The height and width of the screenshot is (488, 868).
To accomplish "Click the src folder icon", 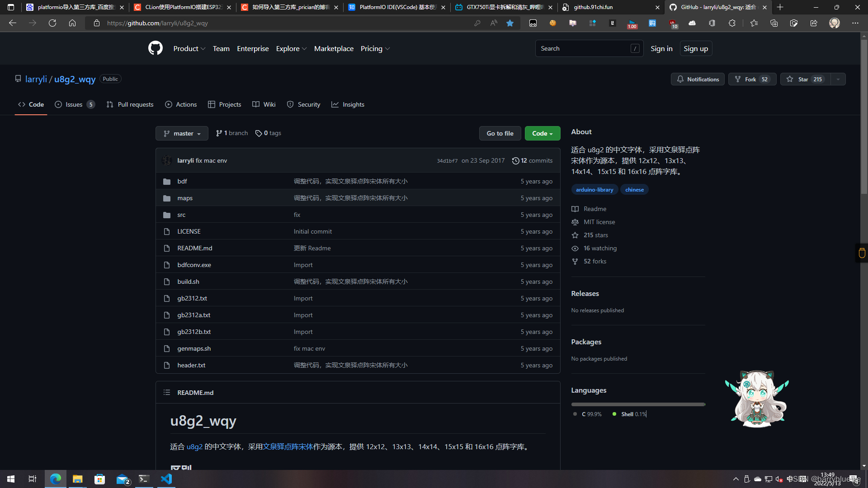I will tap(167, 215).
